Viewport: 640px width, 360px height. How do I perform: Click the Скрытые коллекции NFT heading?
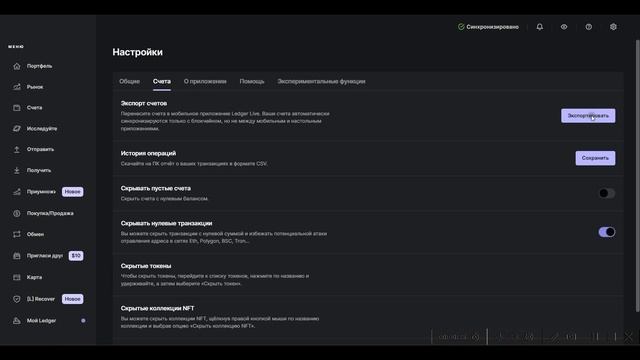pyautogui.click(x=157, y=309)
